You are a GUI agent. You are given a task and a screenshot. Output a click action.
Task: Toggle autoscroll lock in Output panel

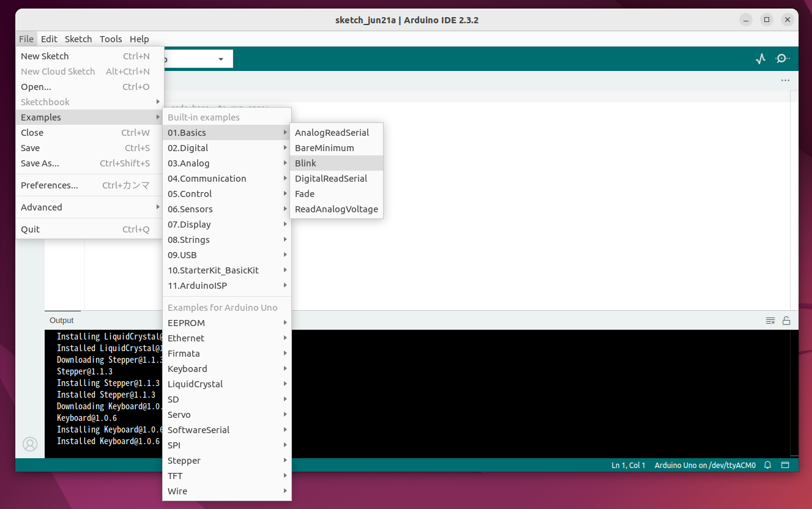(787, 319)
